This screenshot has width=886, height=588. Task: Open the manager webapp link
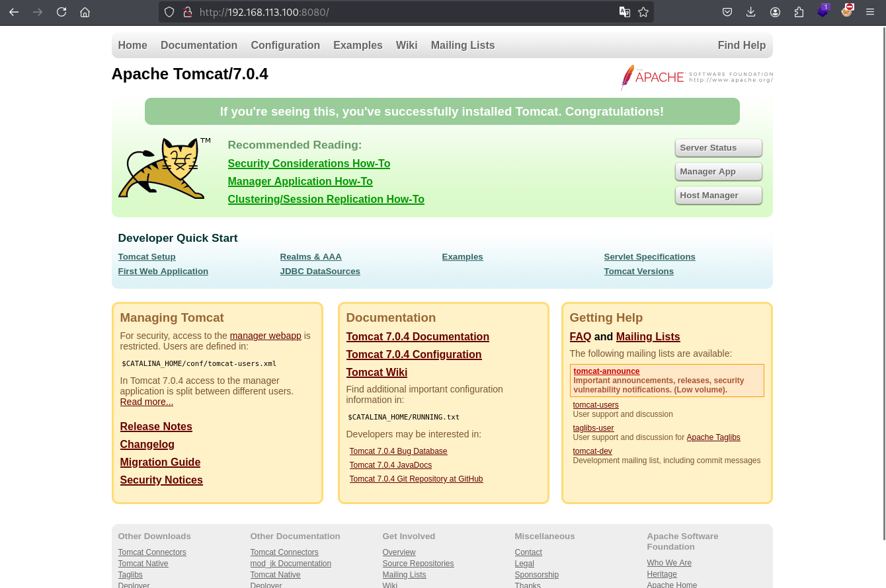[265, 336]
